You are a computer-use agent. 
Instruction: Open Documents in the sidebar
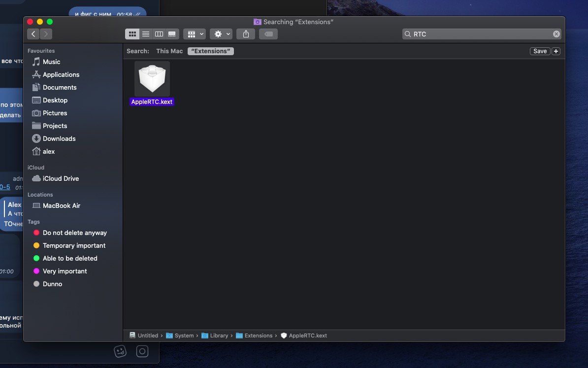coord(60,87)
